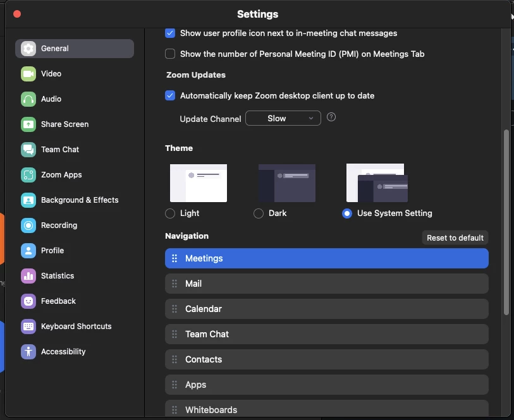
Task: Click the drag handle on the Calendar row
Action: click(174, 309)
